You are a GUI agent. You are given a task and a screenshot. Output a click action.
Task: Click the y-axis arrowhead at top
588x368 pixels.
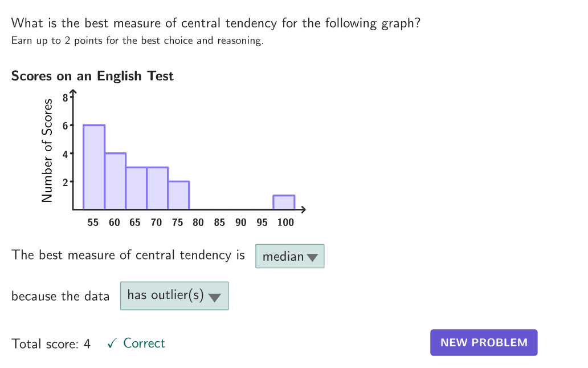pyautogui.click(x=73, y=93)
